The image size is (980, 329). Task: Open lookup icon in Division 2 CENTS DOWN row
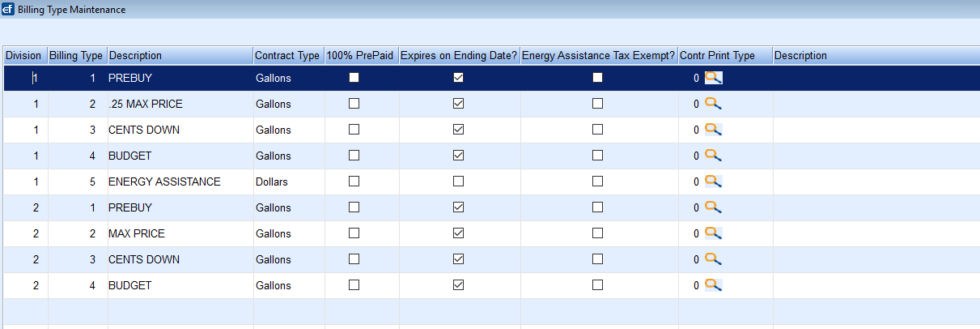tap(713, 259)
